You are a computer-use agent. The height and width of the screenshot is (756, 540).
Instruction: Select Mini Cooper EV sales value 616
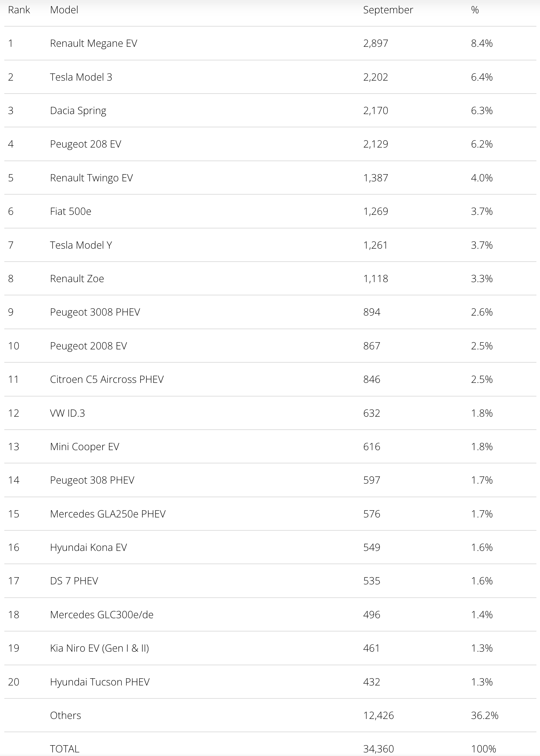pos(371,447)
